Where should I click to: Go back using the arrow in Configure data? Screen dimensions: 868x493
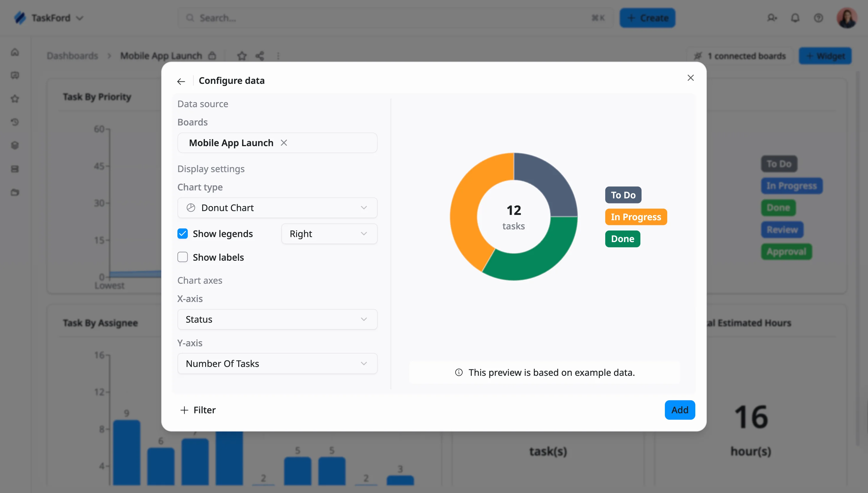[181, 81]
